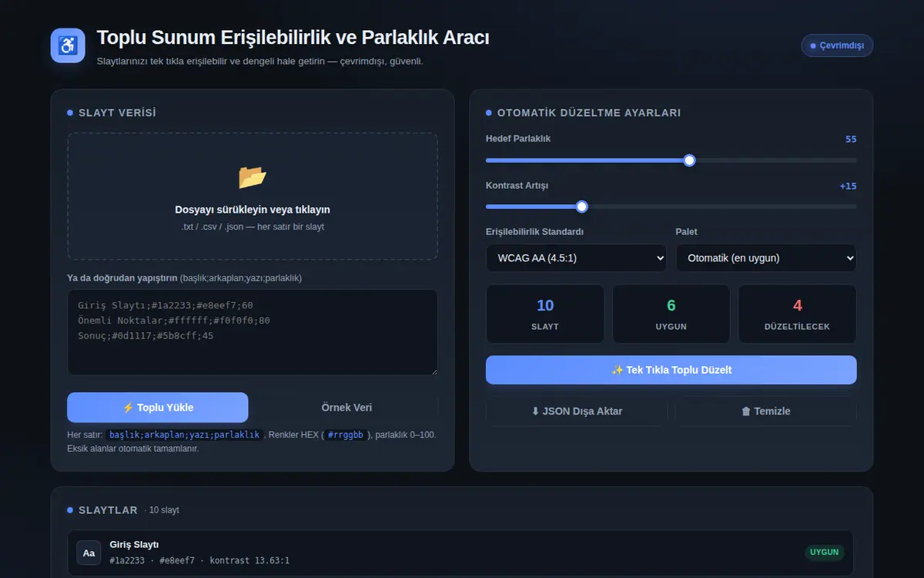This screenshot has width=924, height=578.
Task: Click the UYGUN badge on Giriş Slaytı
Action: 824,553
